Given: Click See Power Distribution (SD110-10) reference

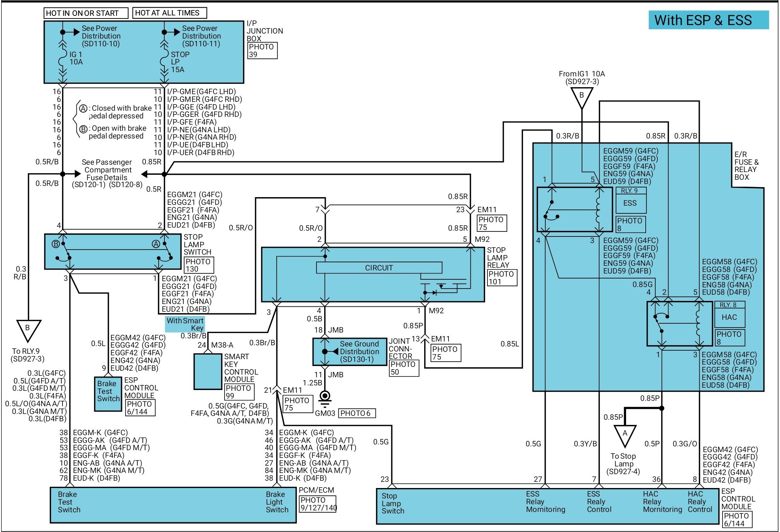Looking at the screenshot, I should [101, 36].
